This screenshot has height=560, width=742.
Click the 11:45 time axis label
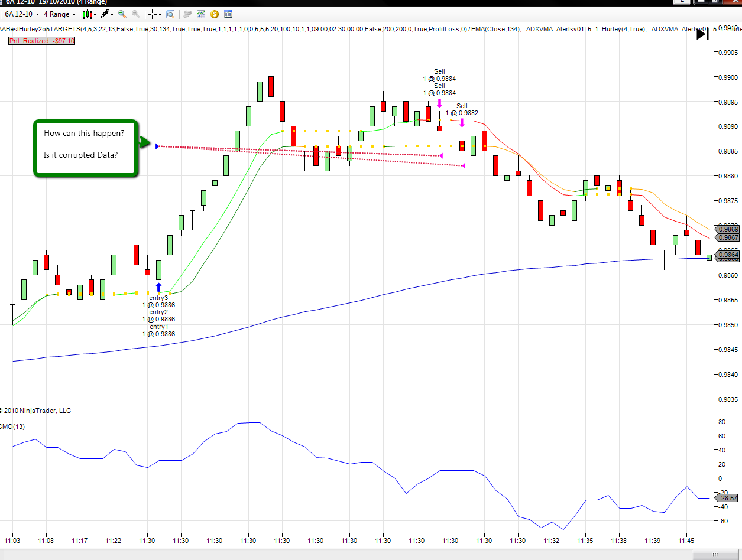(x=687, y=540)
